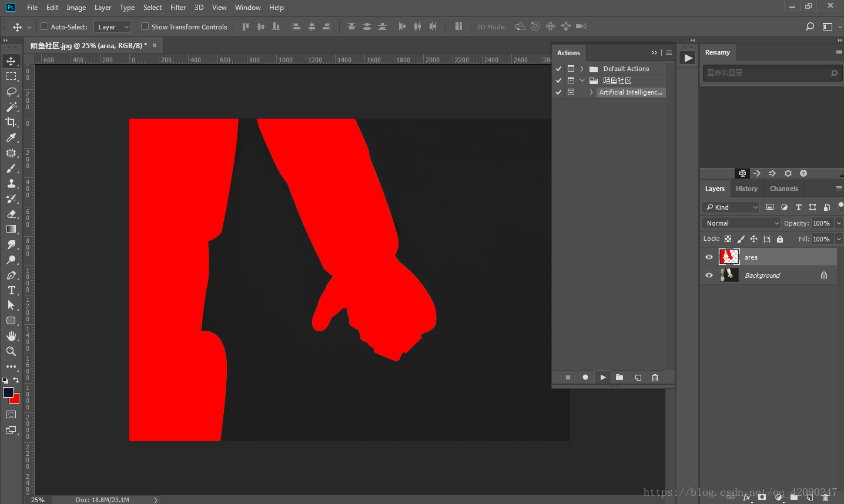The image size is (844, 504).
Task: Open the Opacity slider dropdown arrow
Action: (839, 223)
